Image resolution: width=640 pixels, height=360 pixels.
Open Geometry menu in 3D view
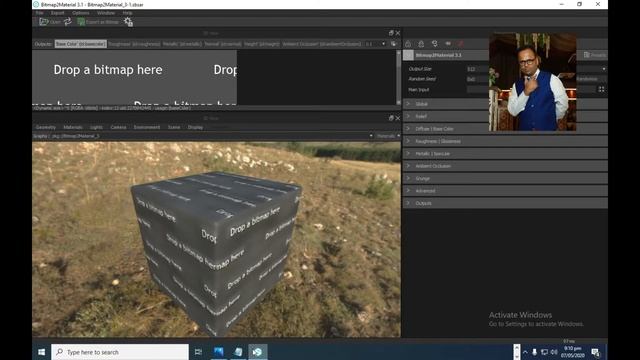point(46,127)
